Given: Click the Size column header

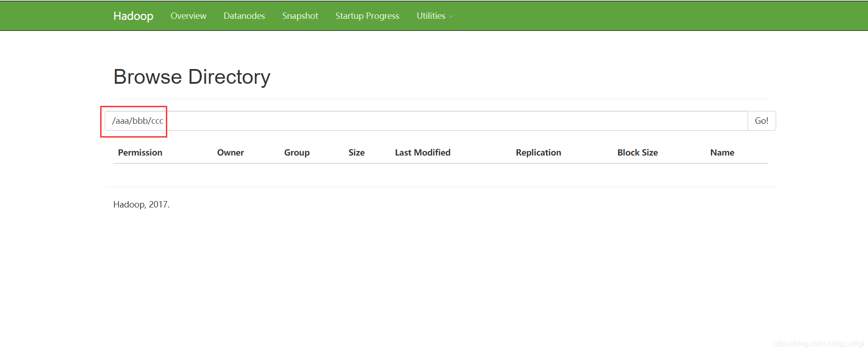Looking at the screenshot, I should click(357, 152).
